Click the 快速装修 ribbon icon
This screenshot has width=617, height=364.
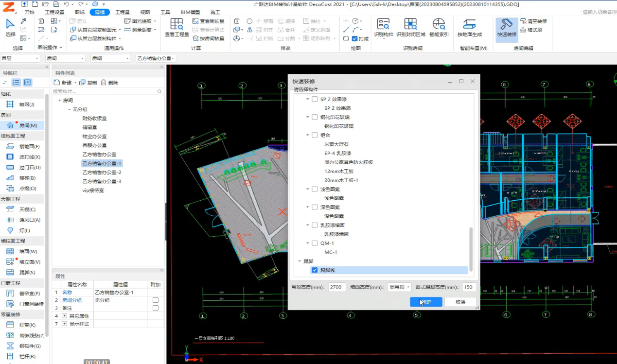[506, 24]
